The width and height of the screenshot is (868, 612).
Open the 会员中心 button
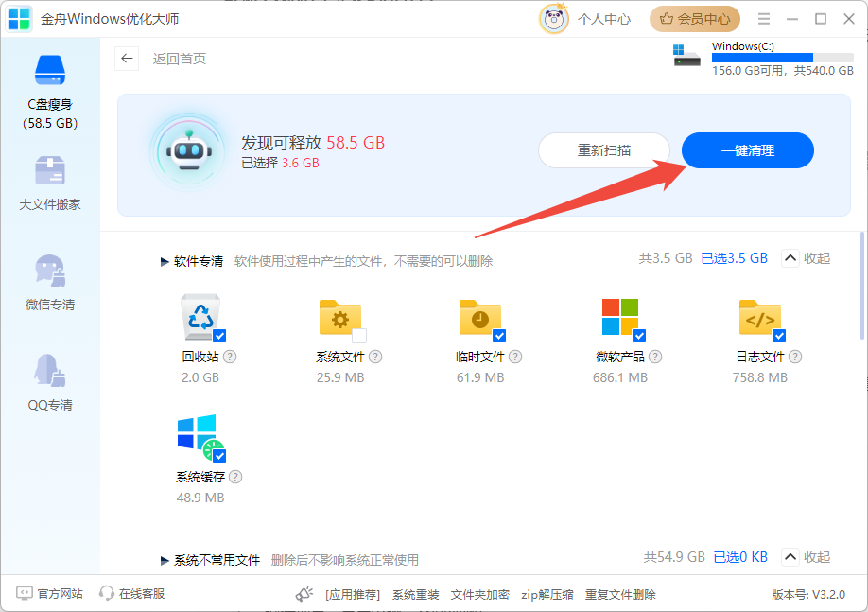click(x=695, y=19)
